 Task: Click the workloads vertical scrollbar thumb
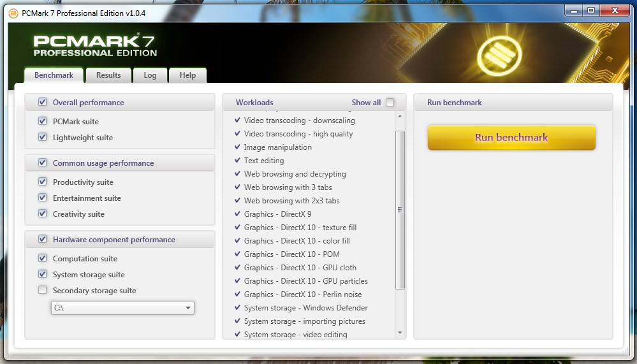click(400, 210)
